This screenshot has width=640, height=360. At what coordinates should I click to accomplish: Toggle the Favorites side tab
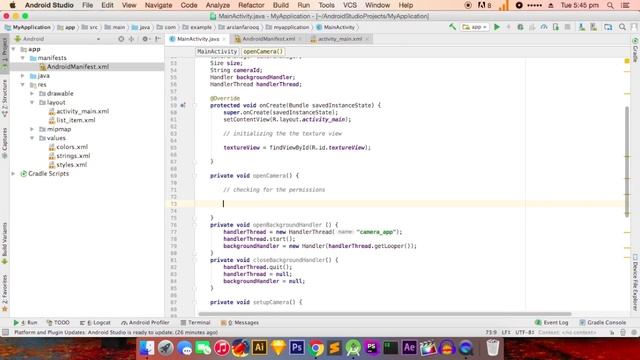[4, 293]
